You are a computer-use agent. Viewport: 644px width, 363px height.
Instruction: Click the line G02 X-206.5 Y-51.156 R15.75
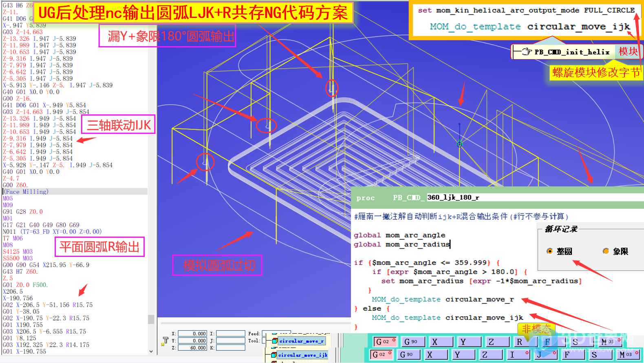[x=48, y=305]
